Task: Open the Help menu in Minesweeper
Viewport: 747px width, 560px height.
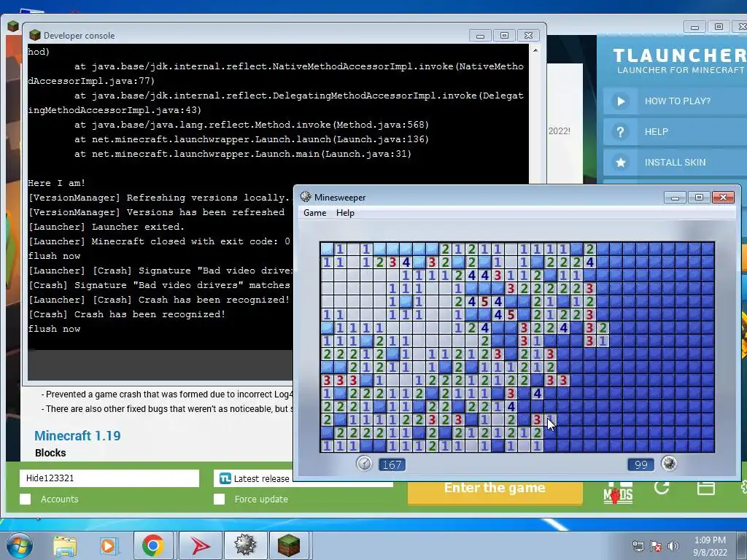Action: 345,213
